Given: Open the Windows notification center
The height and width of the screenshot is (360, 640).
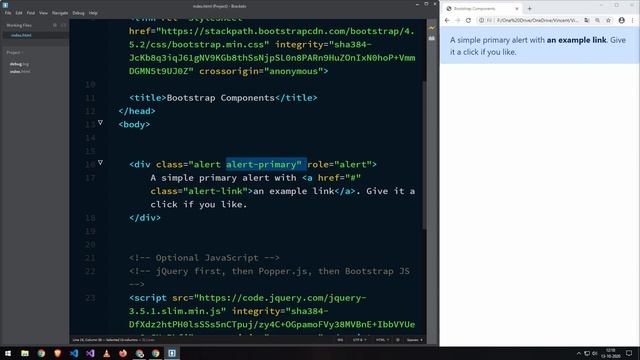Looking at the screenshot, I should tap(629, 353).
